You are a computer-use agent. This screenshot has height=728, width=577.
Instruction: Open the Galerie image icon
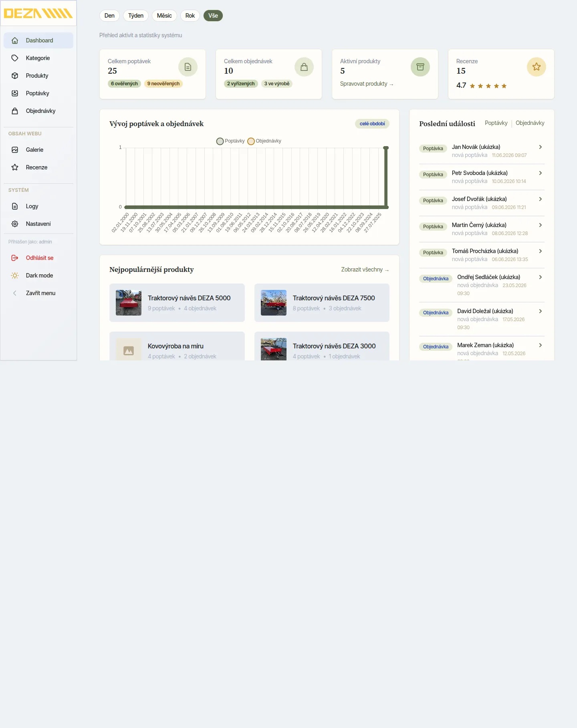pyautogui.click(x=15, y=150)
